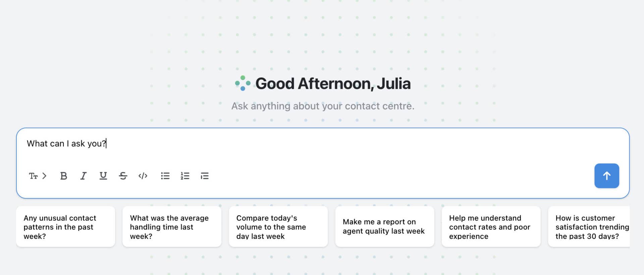Select the unusual contact patterns suggestion
Screen dimensions: 644x275
[x=65, y=227]
